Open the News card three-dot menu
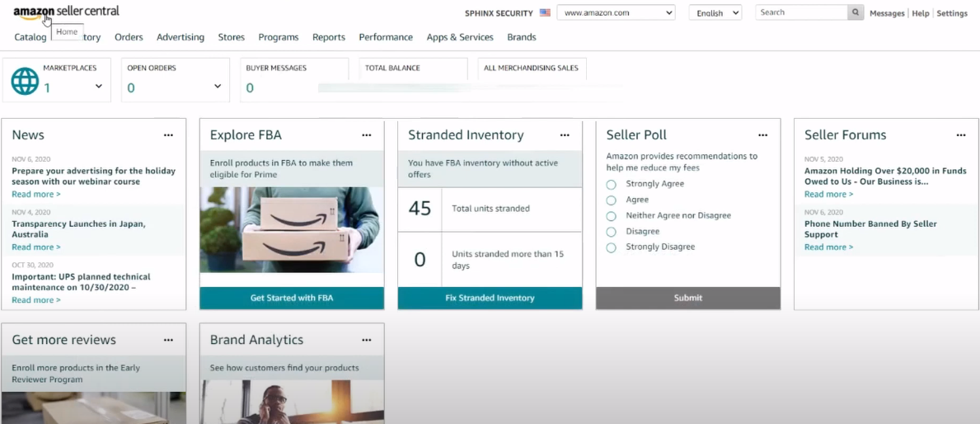Viewport: 980px width, 424px height. [168, 135]
